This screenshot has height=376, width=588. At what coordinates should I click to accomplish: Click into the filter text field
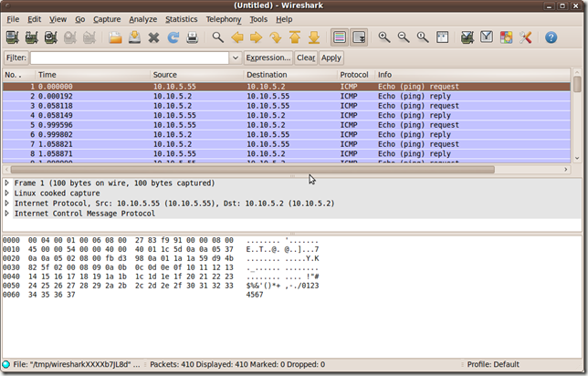pyautogui.click(x=130, y=57)
